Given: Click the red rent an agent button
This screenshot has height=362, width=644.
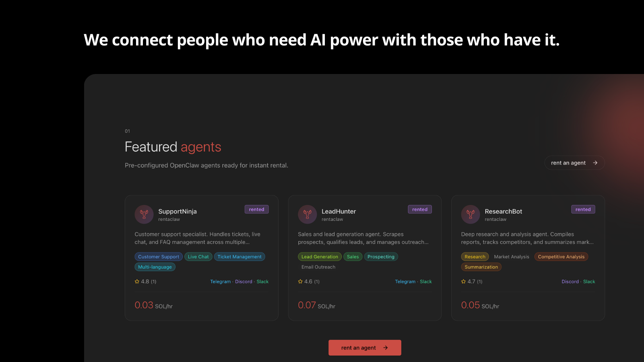Looking at the screenshot, I should [365, 348].
